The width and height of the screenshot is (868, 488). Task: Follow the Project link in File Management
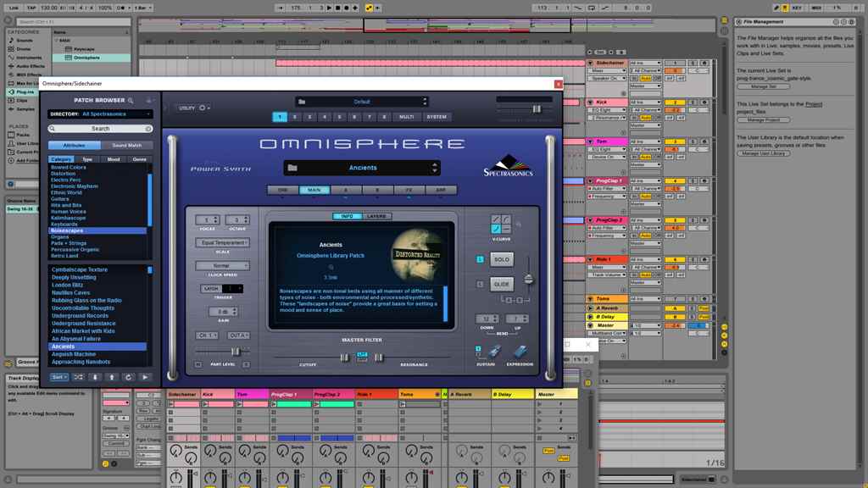pyautogui.click(x=814, y=104)
